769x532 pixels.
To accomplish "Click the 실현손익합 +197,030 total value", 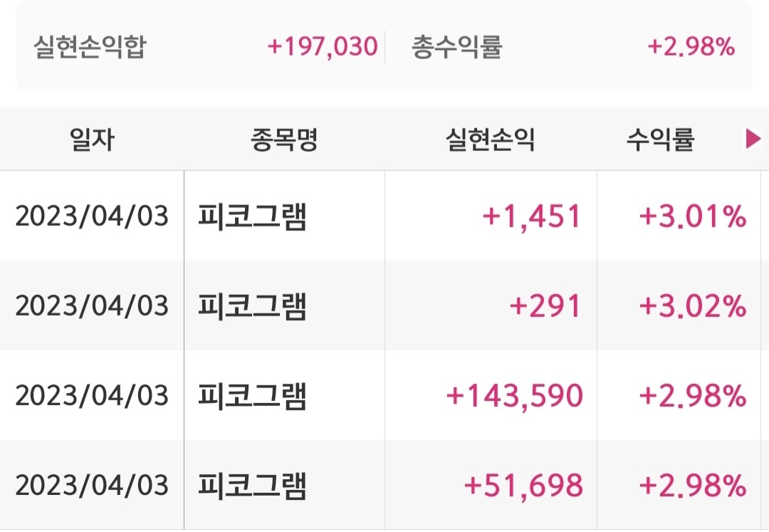I will click(x=323, y=46).
